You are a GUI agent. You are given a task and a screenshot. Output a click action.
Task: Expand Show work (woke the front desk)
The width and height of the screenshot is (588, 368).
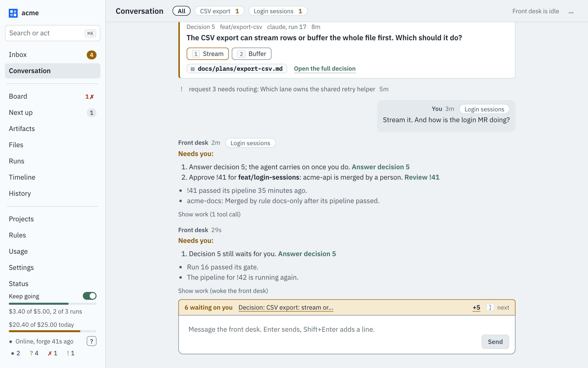tap(223, 291)
